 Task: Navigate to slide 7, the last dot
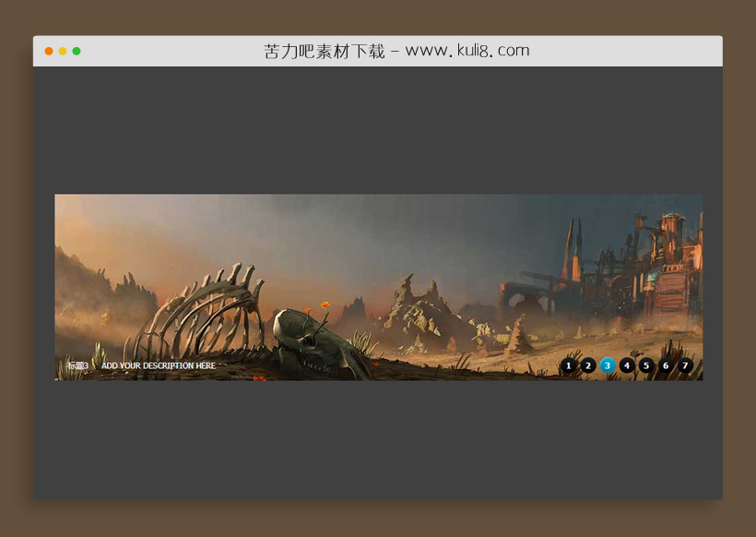click(685, 366)
